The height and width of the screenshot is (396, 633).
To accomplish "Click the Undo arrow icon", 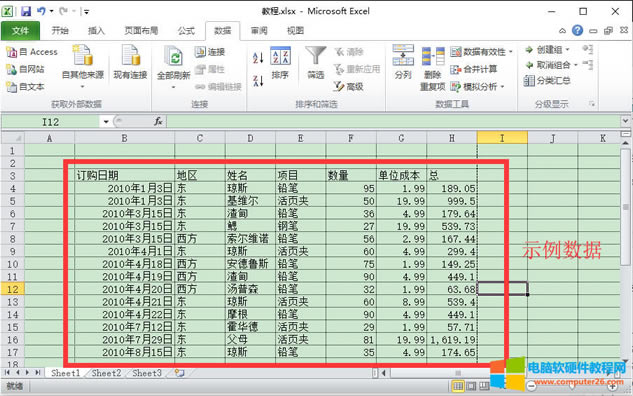I will (41, 11).
